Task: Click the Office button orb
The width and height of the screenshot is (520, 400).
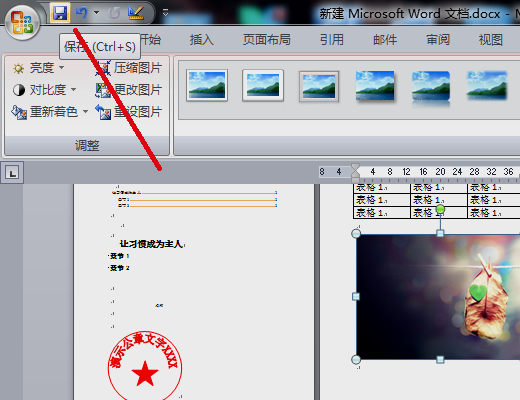Action: pos(22,23)
